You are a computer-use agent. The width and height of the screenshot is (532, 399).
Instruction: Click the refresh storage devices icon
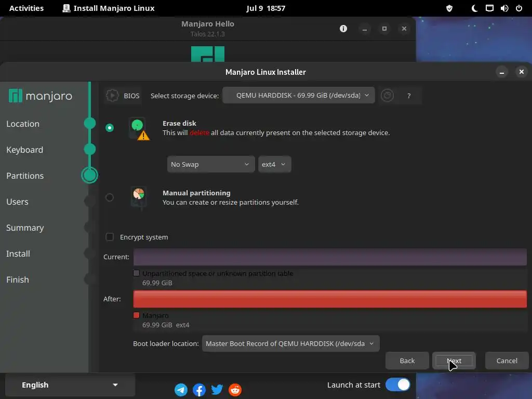pyautogui.click(x=387, y=96)
